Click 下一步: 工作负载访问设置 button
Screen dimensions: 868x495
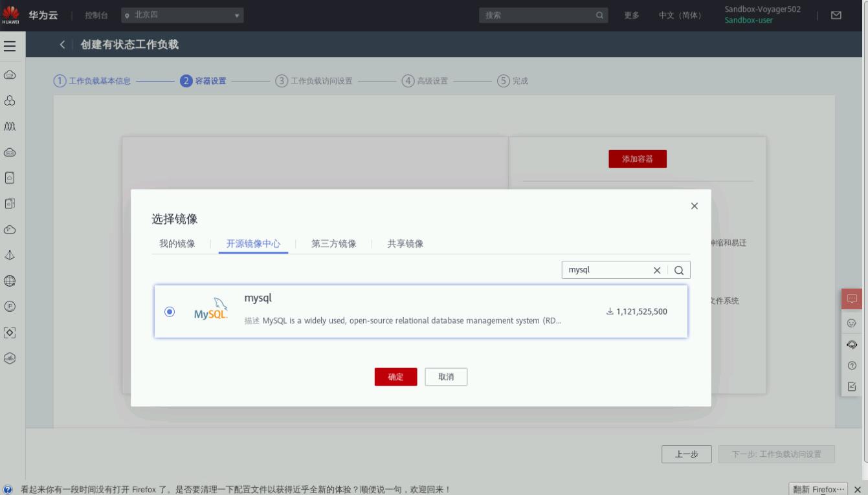click(777, 454)
